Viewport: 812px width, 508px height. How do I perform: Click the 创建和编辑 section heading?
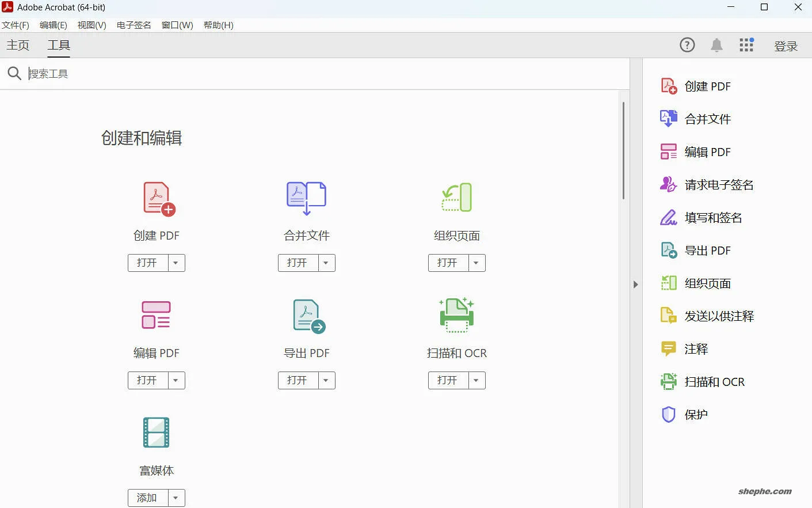[142, 138]
